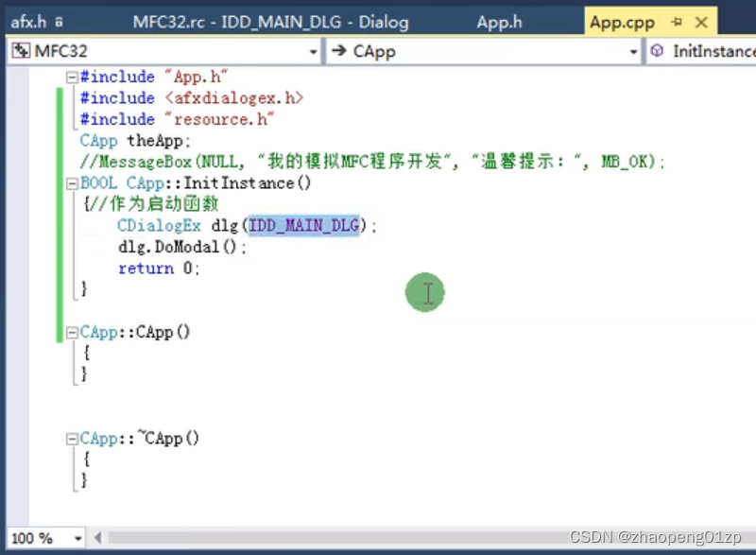Open the MFC32 project scope dropdown
Viewport: 756px width, 555px height.
click(x=313, y=52)
